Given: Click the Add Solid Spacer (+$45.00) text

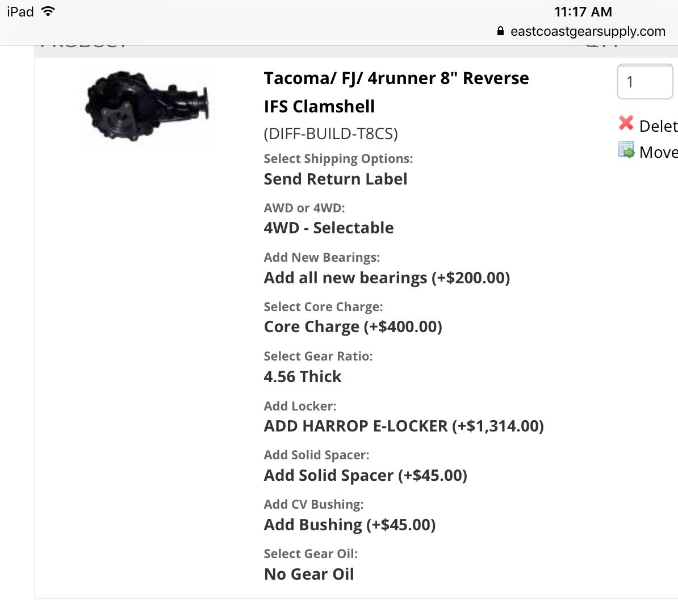Looking at the screenshot, I should coord(365,476).
